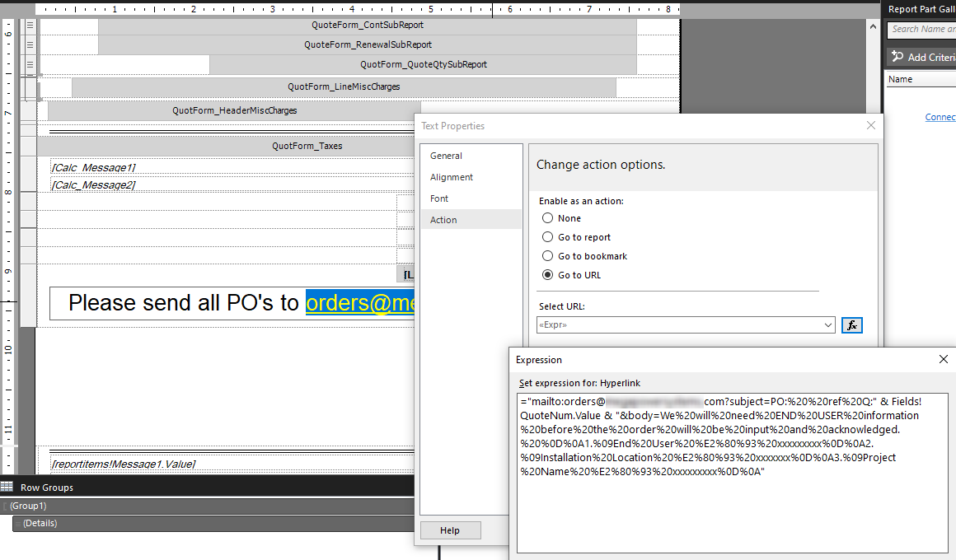Click the drag handle on the (Details) group
The height and width of the screenshot is (560, 956).
(16, 523)
